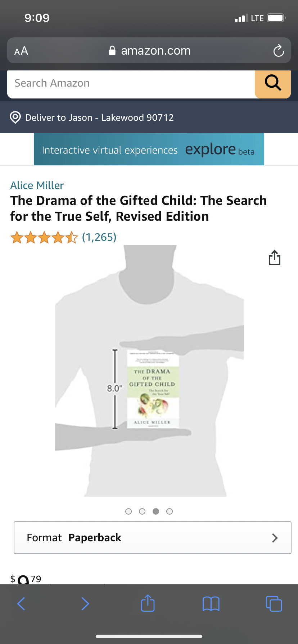Select the fourth image carousel dot
Viewport: 298px width, 644px height.
click(x=170, y=511)
